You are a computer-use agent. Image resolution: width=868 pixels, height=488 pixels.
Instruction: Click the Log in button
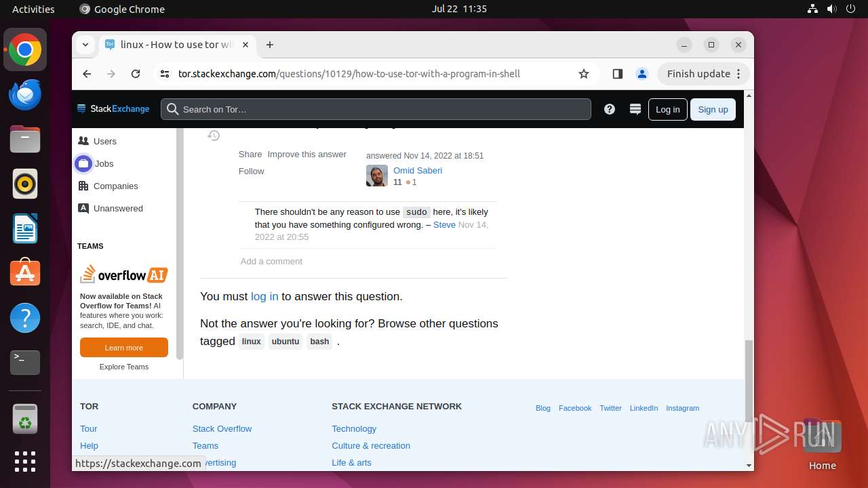tap(667, 109)
